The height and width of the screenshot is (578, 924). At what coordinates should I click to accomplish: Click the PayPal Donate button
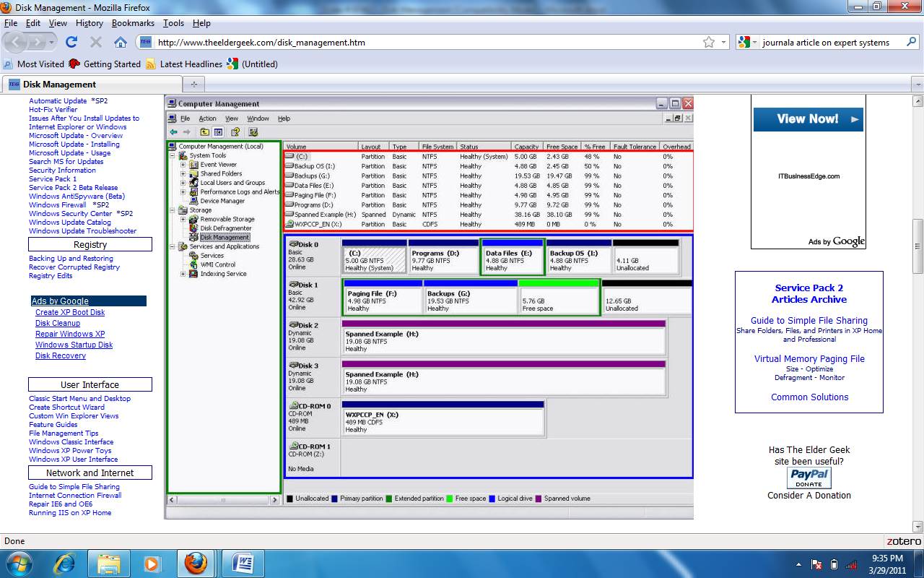tap(808, 478)
